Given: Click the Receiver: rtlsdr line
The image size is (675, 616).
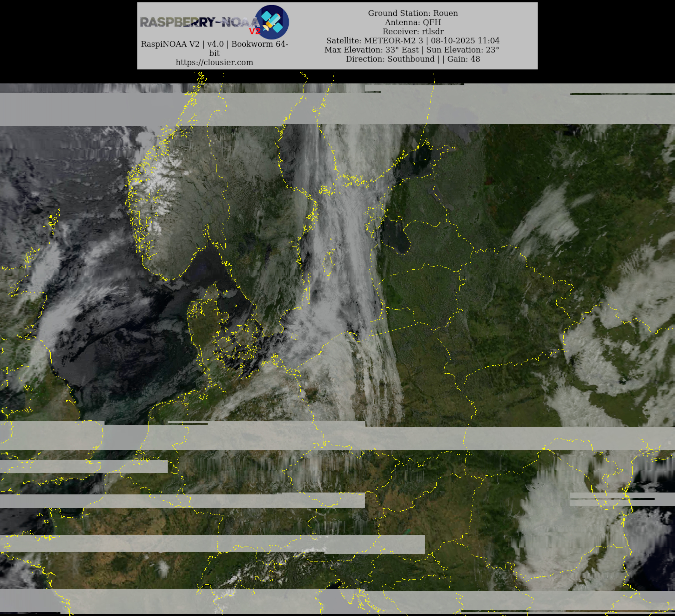Looking at the screenshot, I should [413, 32].
